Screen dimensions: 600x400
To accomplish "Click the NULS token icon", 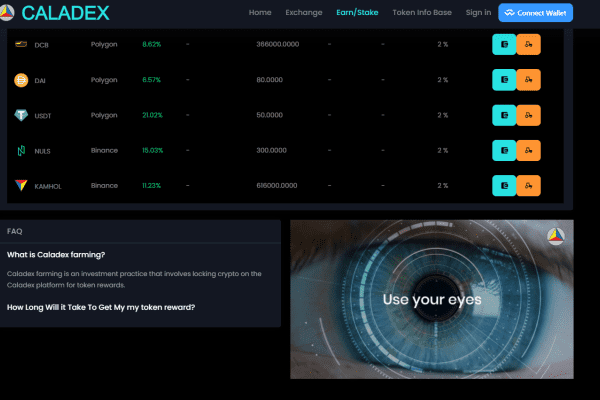I will pos(21,150).
